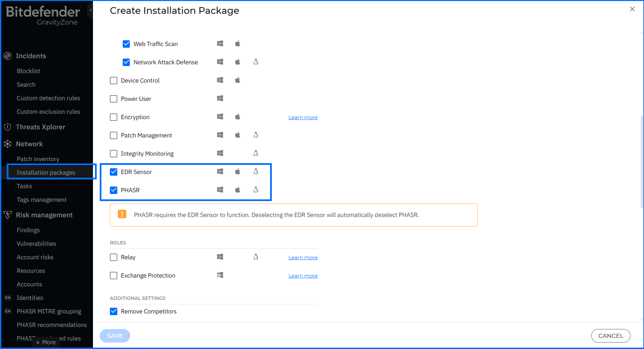The image size is (644, 349).
Task: Click the Apple icon beside Patch Management
Action: (x=238, y=135)
